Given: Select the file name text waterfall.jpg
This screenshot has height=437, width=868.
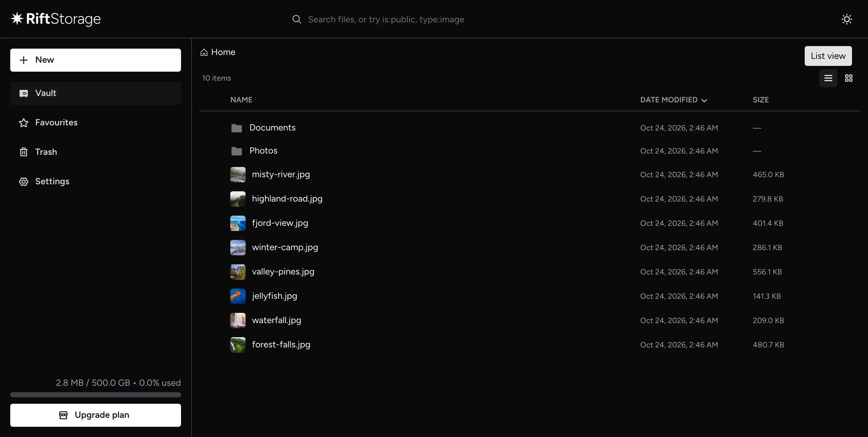Looking at the screenshot, I should pyautogui.click(x=277, y=320).
